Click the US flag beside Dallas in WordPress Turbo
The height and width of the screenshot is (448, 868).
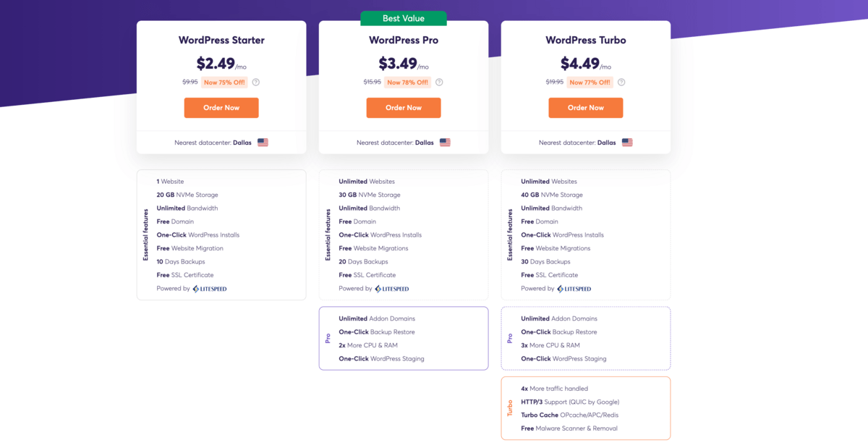(627, 143)
